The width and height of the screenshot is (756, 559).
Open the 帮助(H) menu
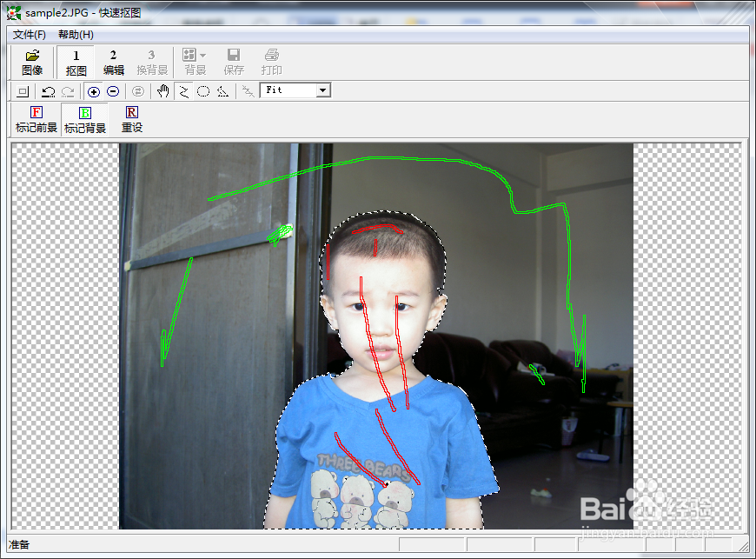coord(76,35)
